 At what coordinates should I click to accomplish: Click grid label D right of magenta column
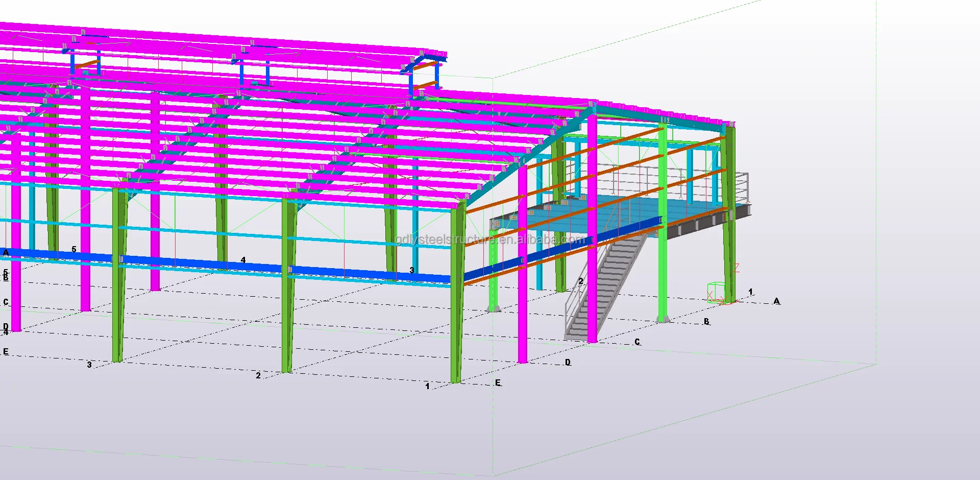point(568,362)
